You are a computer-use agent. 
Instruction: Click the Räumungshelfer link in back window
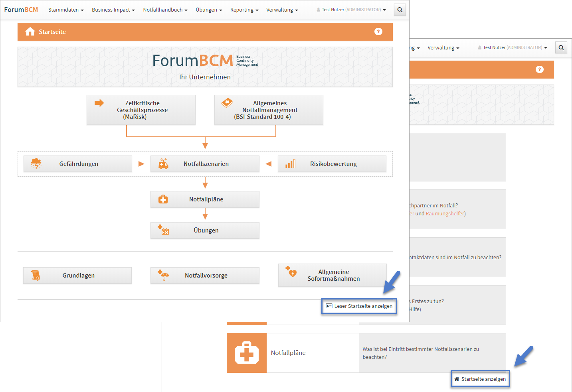click(x=445, y=213)
